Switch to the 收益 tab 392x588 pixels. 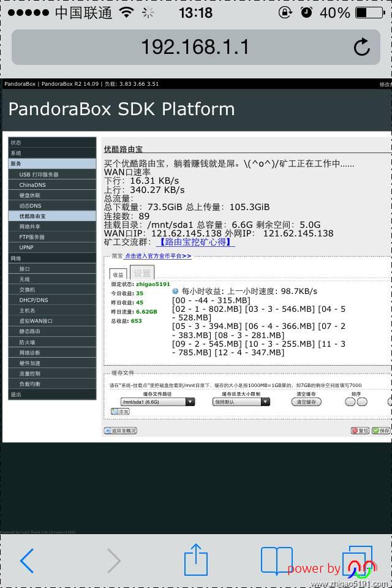point(118,274)
